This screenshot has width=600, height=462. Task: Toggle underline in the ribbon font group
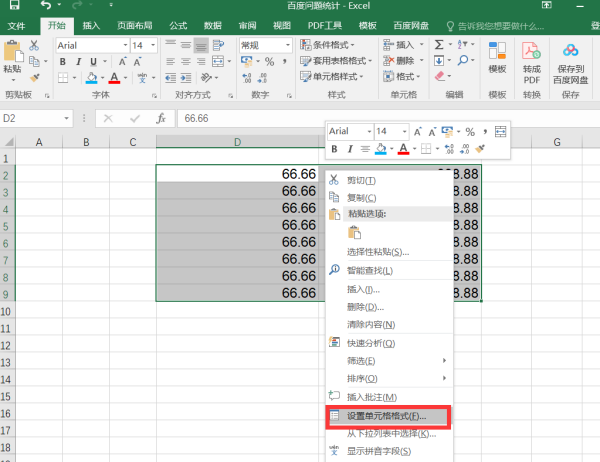pos(91,62)
